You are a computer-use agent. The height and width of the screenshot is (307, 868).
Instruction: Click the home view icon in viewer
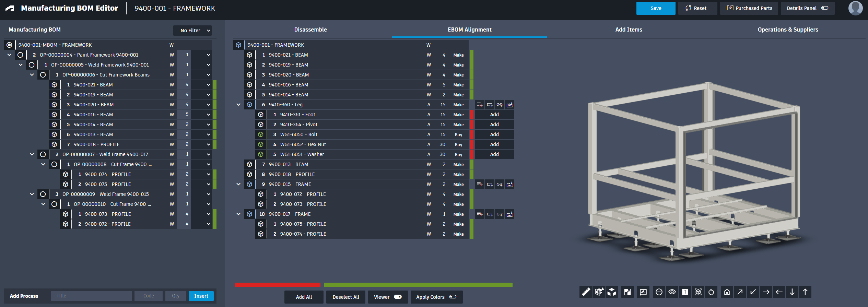click(x=727, y=292)
